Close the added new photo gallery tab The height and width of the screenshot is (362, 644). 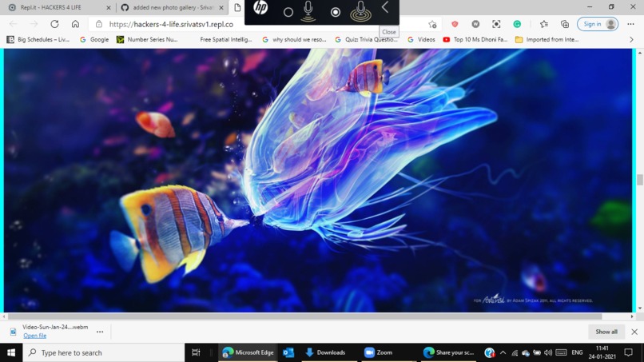click(221, 7)
